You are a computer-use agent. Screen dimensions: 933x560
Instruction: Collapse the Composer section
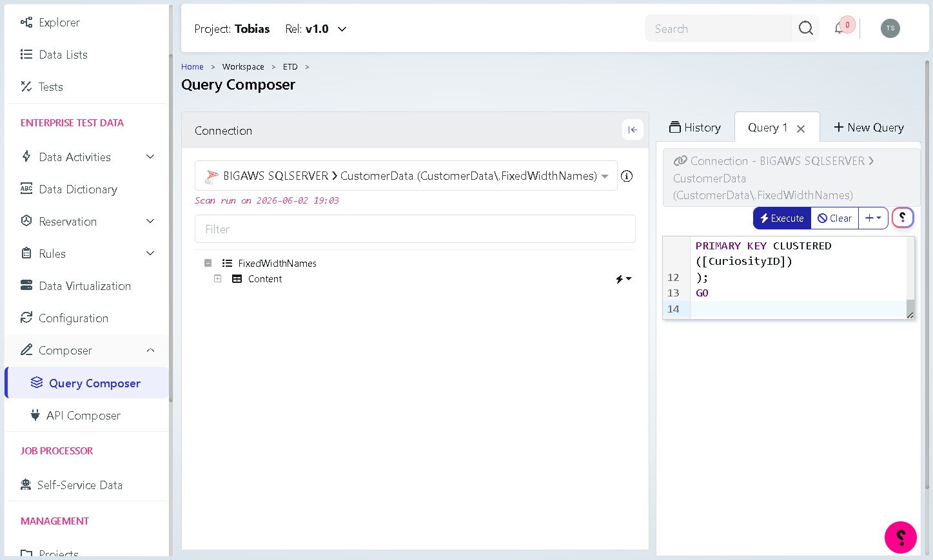[x=88, y=351]
